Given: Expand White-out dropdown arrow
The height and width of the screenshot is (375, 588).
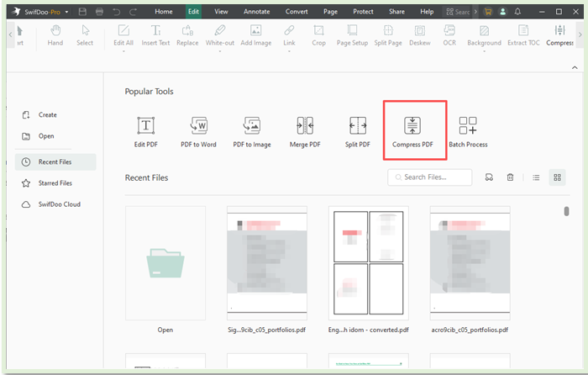Looking at the screenshot, I should click(x=220, y=51).
